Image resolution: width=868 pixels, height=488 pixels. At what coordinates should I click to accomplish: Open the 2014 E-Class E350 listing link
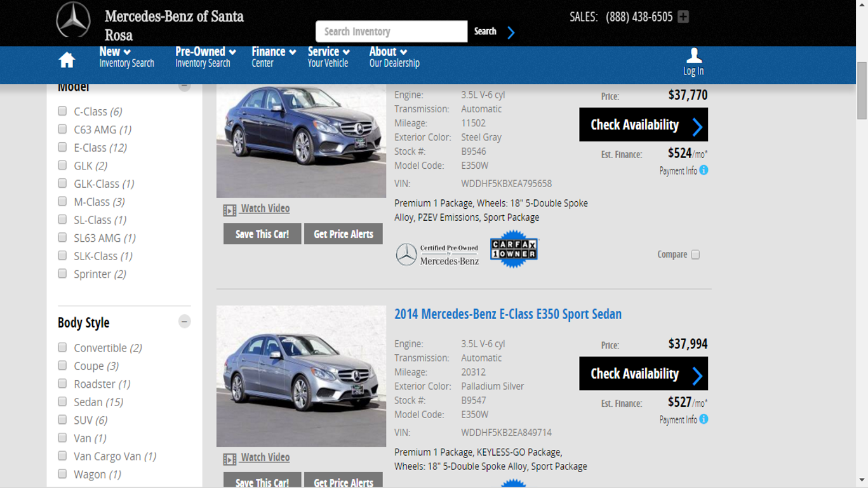coord(507,313)
